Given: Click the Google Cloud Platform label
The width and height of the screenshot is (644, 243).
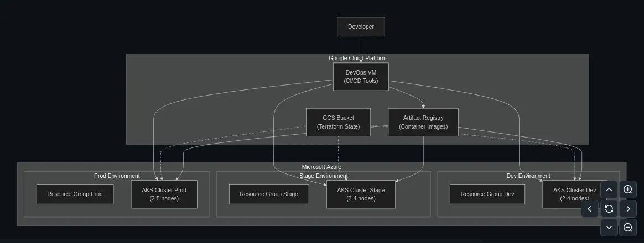Looking at the screenshot, I should [x=357, y=58].
